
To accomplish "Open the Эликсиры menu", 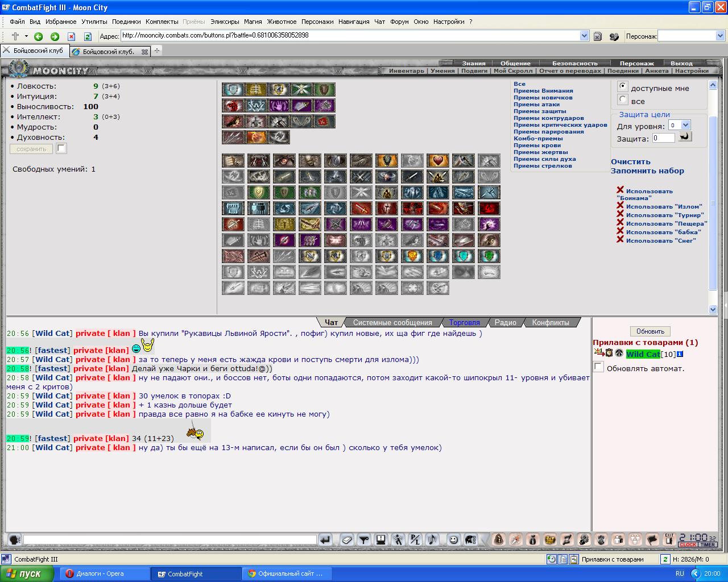I will (x=225, y=22).
